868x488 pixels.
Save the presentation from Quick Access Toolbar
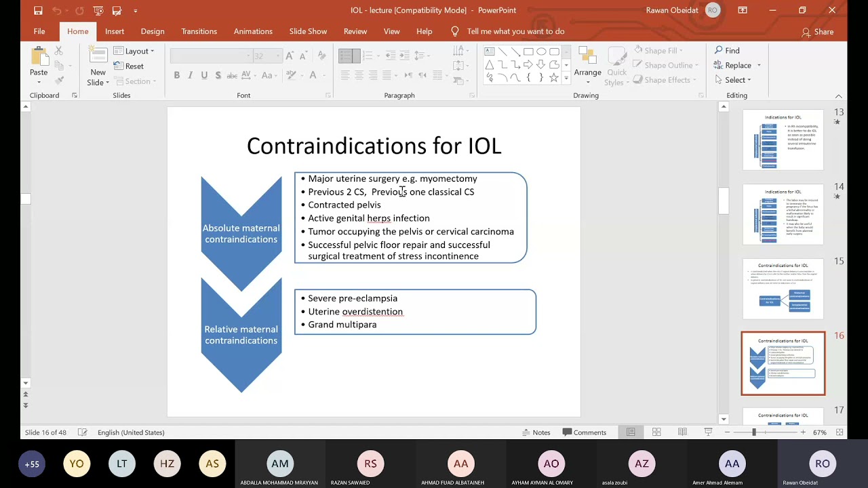tap(38, 10)
